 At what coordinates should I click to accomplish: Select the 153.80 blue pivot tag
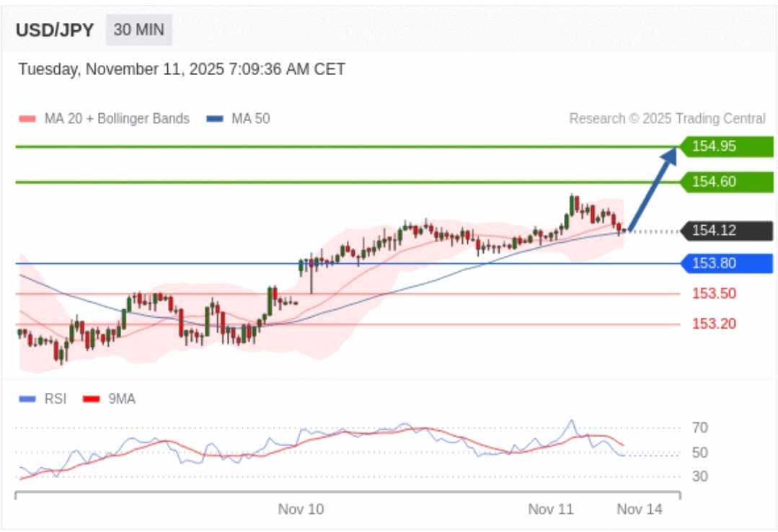727,263
